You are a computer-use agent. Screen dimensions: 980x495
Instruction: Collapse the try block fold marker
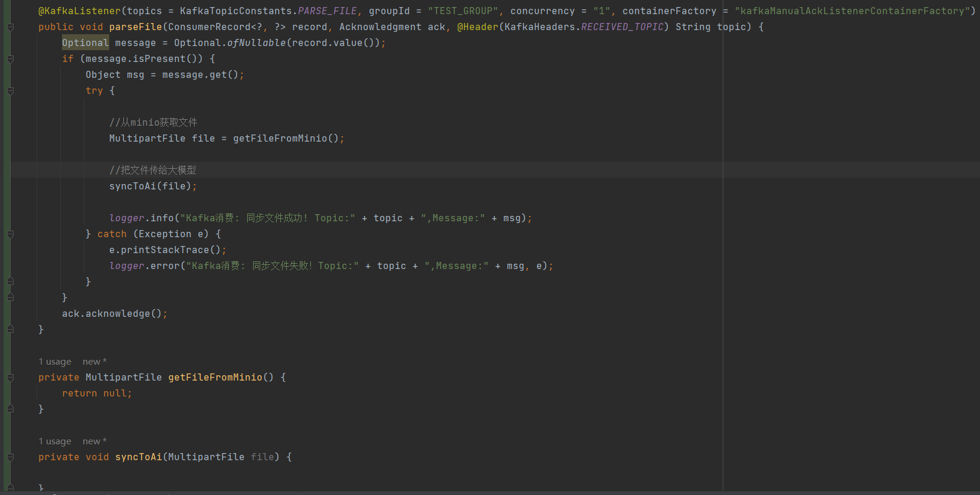click(x=10, y=91)
